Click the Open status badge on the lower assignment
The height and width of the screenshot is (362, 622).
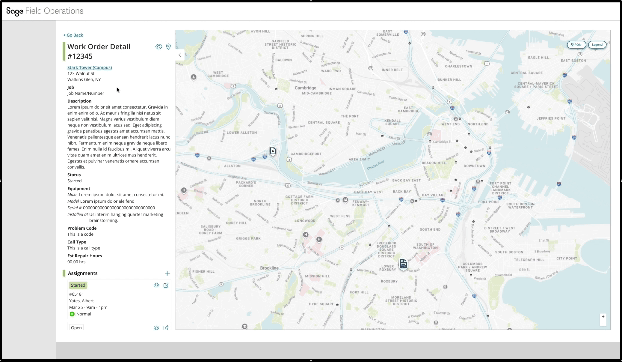click(76, 328)
